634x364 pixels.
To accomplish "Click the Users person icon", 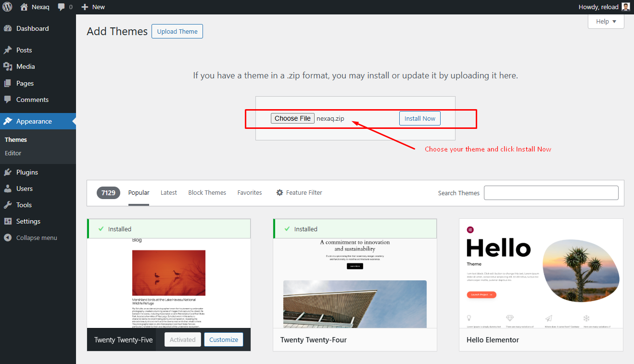I will pyautogui.click(x=8, y=188).
